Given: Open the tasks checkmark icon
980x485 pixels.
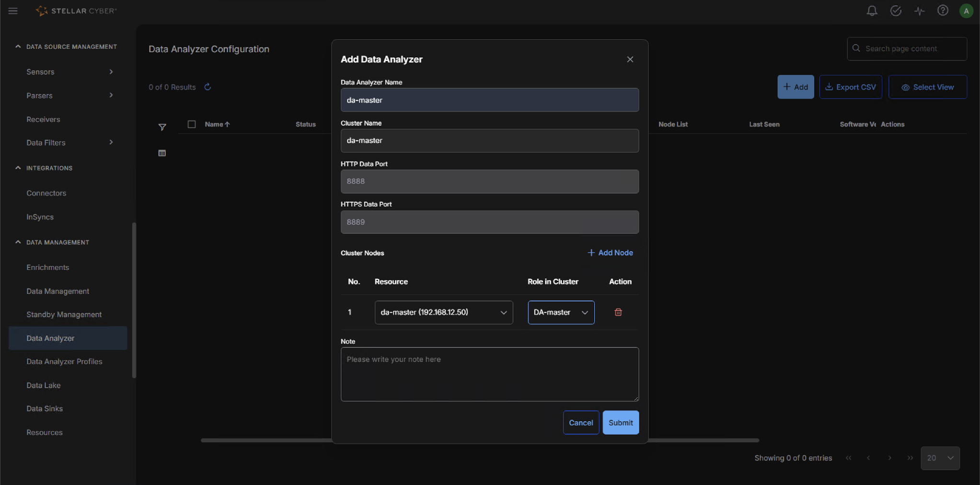Looking at the screenshot, I should click(x=895, y=11).
